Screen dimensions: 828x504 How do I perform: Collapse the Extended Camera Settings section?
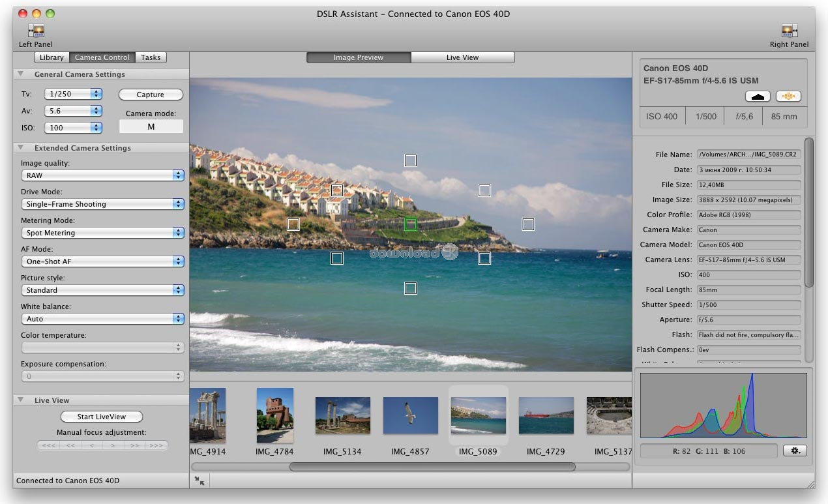pyautogui.click(x=21, y=148)
